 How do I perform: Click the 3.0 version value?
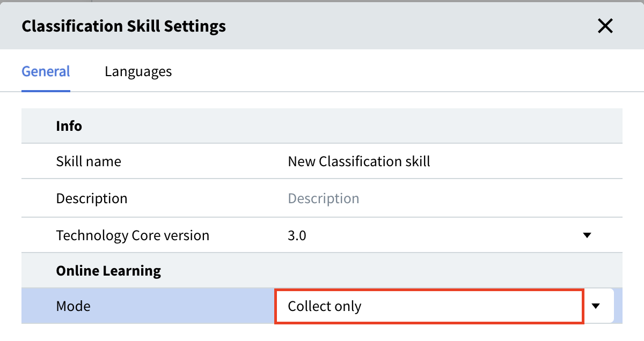click(x=297, y=235)
